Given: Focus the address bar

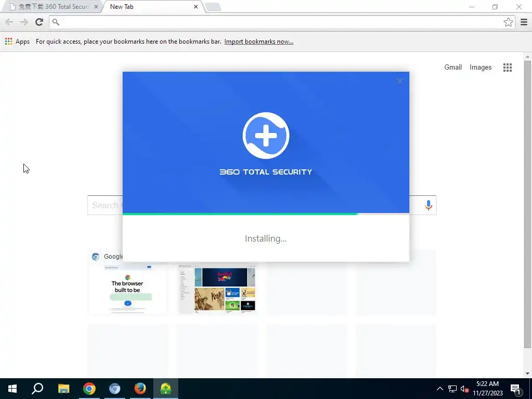Looking at the screenshot, I should (x=282, y=22).
